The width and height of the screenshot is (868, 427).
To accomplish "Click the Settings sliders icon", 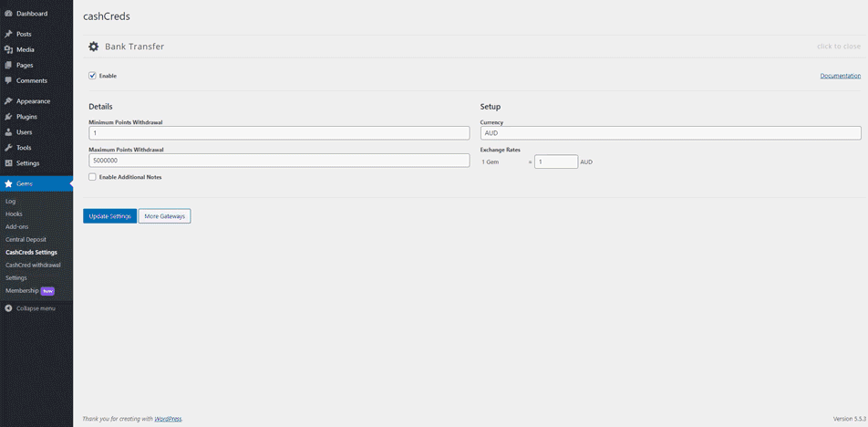I will click(x=8, y=163).
